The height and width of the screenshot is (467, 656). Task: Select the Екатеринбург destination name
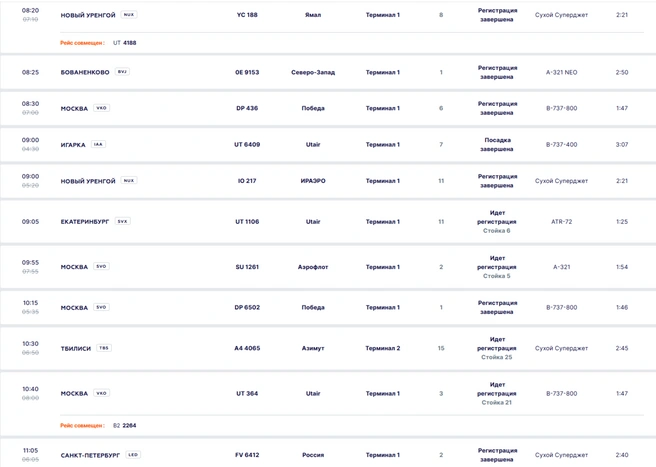85,222
